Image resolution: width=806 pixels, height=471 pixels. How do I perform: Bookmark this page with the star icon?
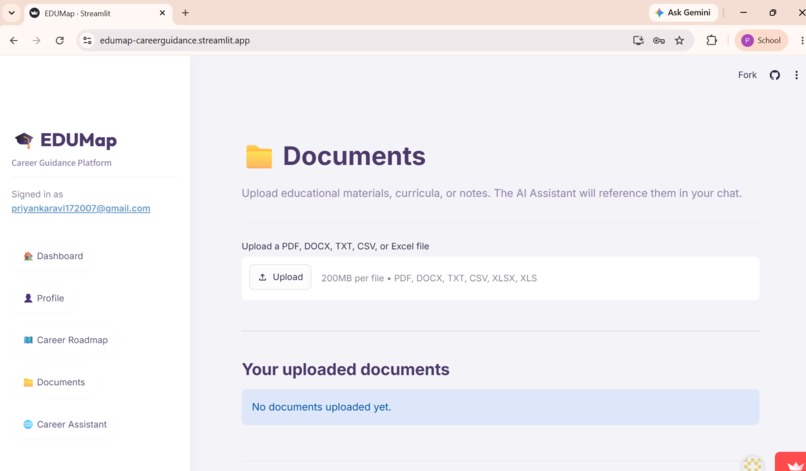coord(680,40)
